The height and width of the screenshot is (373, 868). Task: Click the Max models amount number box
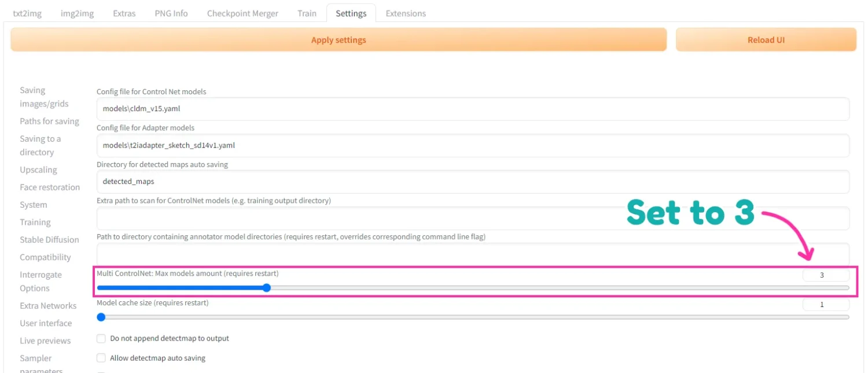pyautogui.click(x=826, y=275)
